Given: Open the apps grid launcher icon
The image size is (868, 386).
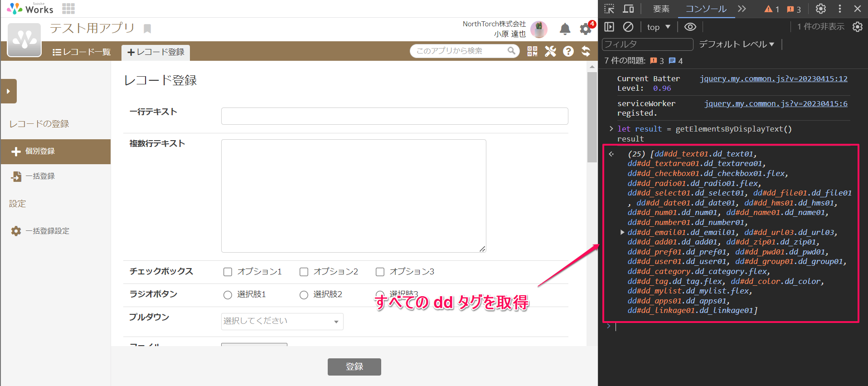Looking at the screenshot, I should (x=68, y=9).
